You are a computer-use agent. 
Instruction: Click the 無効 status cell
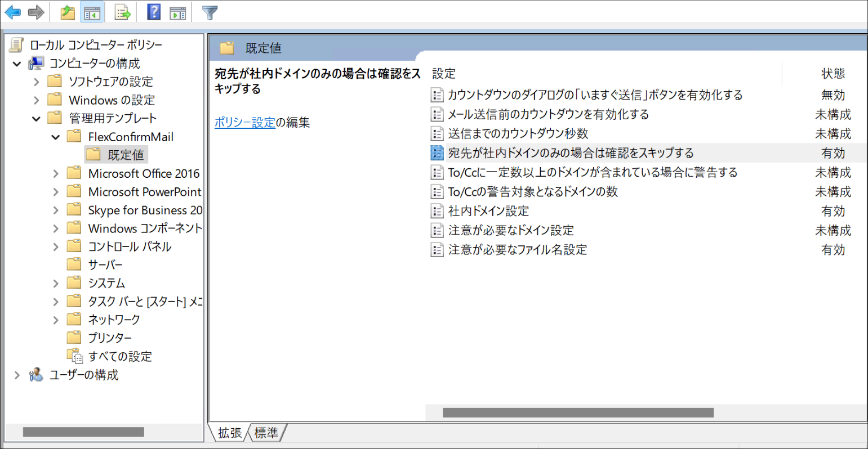click(833, 95)
